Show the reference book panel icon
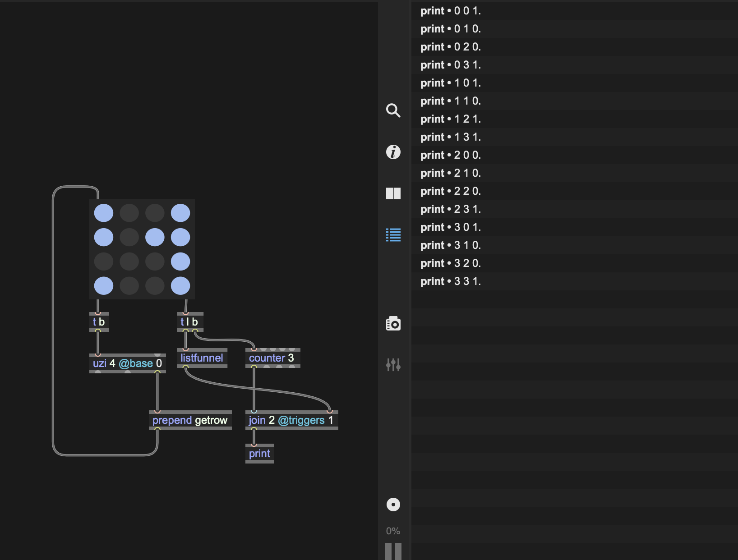738x560 pixels. pos(393,193)
